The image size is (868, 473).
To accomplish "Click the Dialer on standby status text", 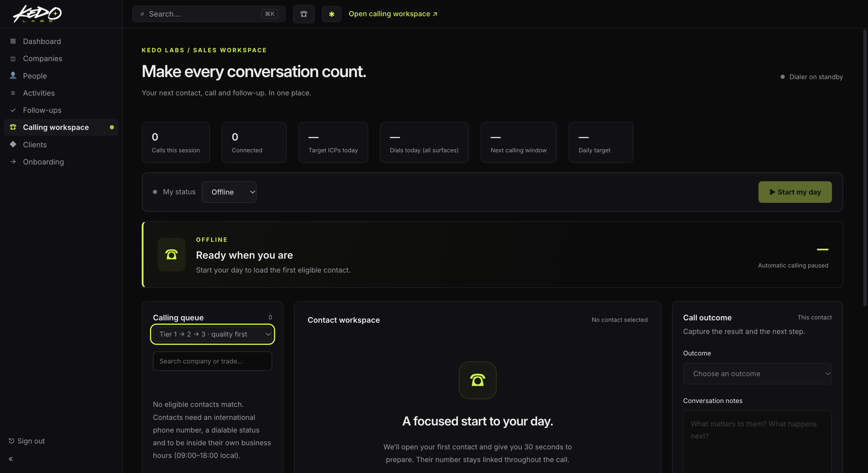I will click(816, 77).
